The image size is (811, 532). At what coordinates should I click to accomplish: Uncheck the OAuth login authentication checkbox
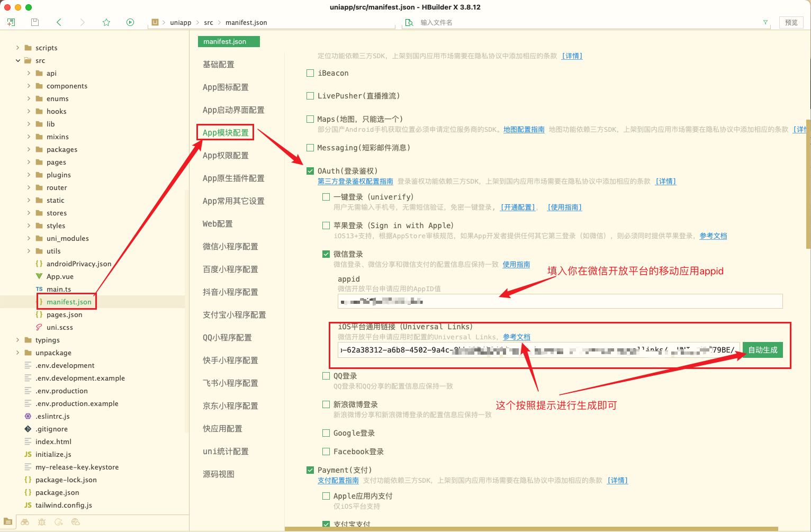(310, 171)
